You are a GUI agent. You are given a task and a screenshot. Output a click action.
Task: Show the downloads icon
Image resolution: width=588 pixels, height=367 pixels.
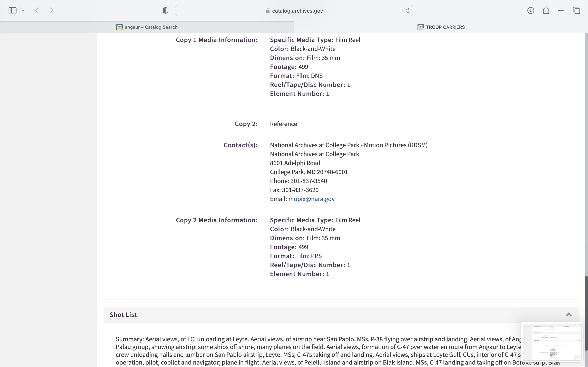click(530, 10)
